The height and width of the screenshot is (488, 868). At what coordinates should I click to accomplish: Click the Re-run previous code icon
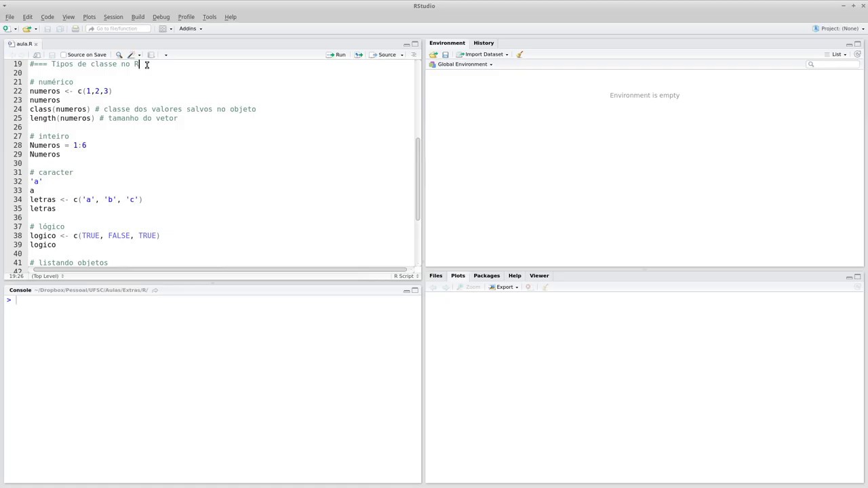tap(359, 55)
